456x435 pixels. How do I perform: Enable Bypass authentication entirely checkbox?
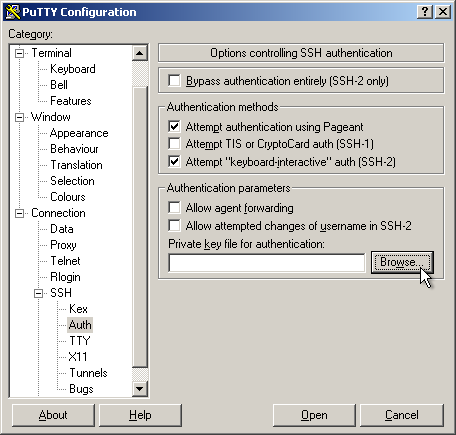pos(174,81)
